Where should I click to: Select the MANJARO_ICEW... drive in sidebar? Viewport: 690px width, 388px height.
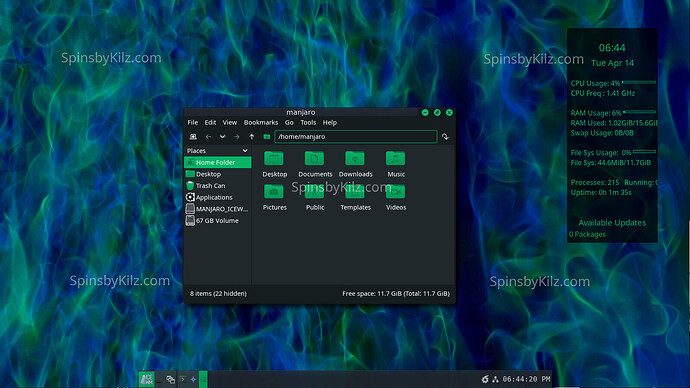pyautogui.click(x=217, y=209)
